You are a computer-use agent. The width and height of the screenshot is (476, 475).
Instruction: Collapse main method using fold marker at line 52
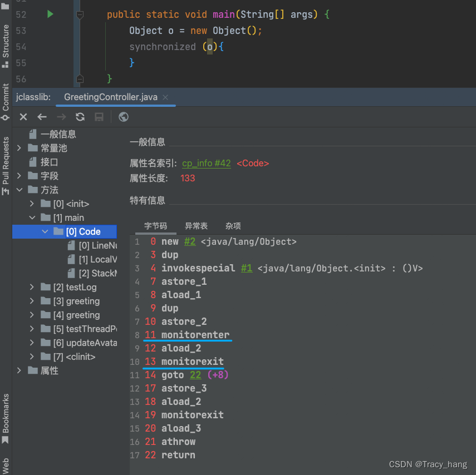80,14
